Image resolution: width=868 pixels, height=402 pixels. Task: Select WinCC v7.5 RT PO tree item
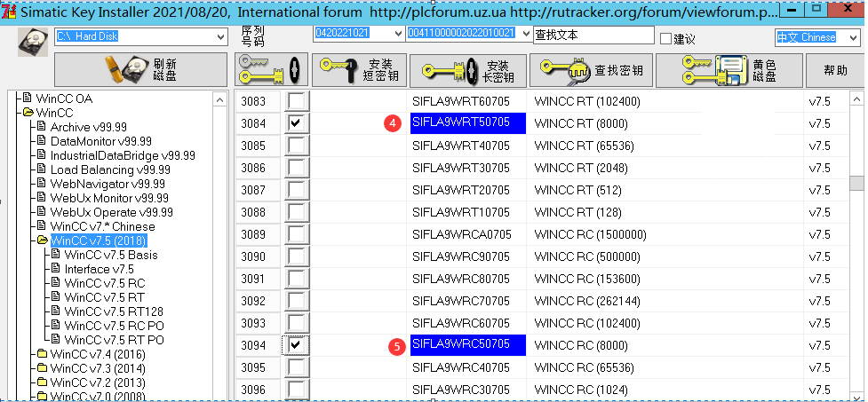point(114,340)
